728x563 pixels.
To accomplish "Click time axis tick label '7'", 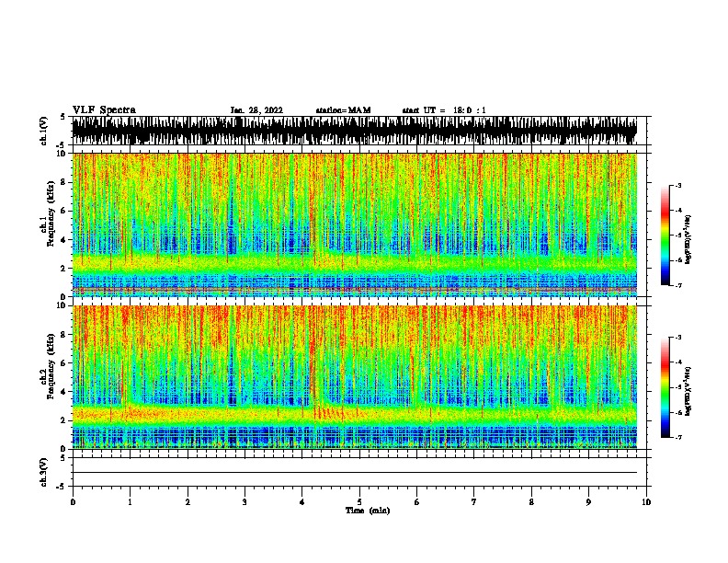I will click(x=474, y=502).
